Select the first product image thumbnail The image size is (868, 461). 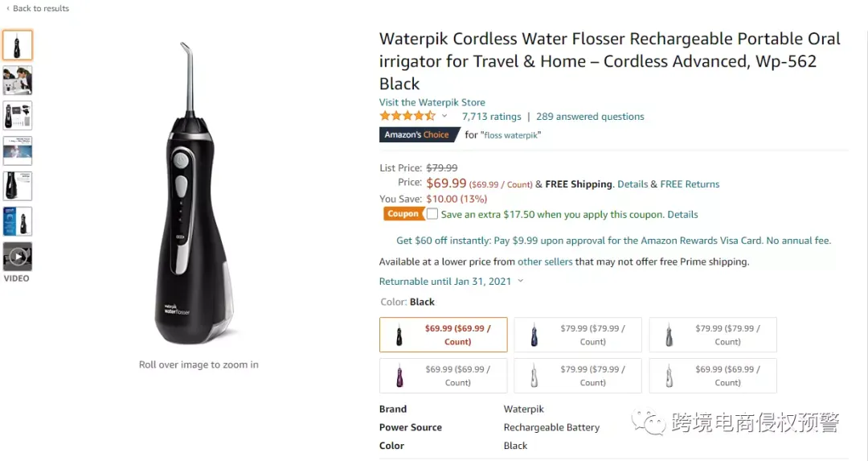(x=18, y=45)
